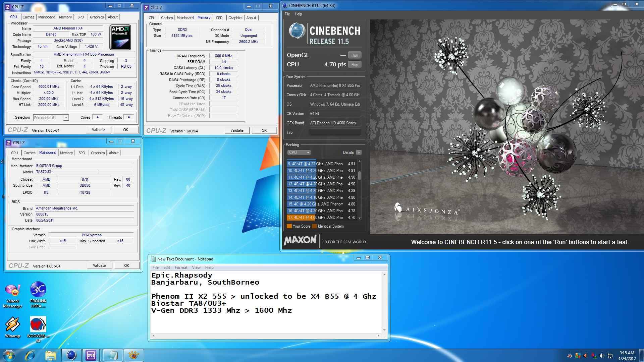Click the Your Score orange legend swatch
The image size is (644, 362).
[289, 226]
